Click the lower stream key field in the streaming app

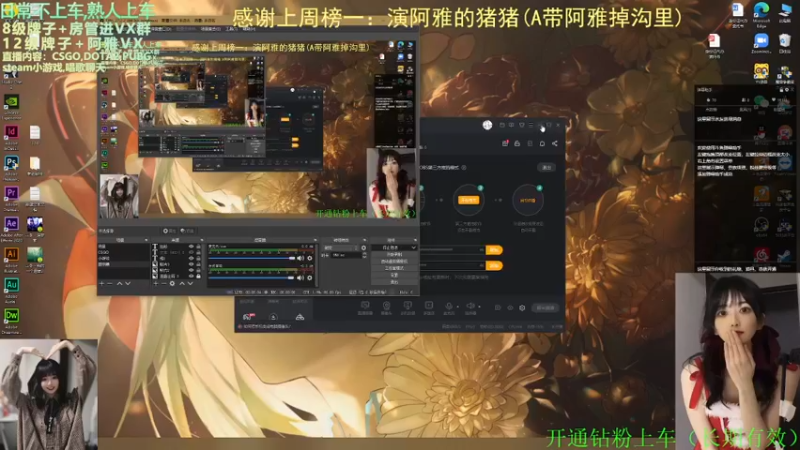pos(453,266)
